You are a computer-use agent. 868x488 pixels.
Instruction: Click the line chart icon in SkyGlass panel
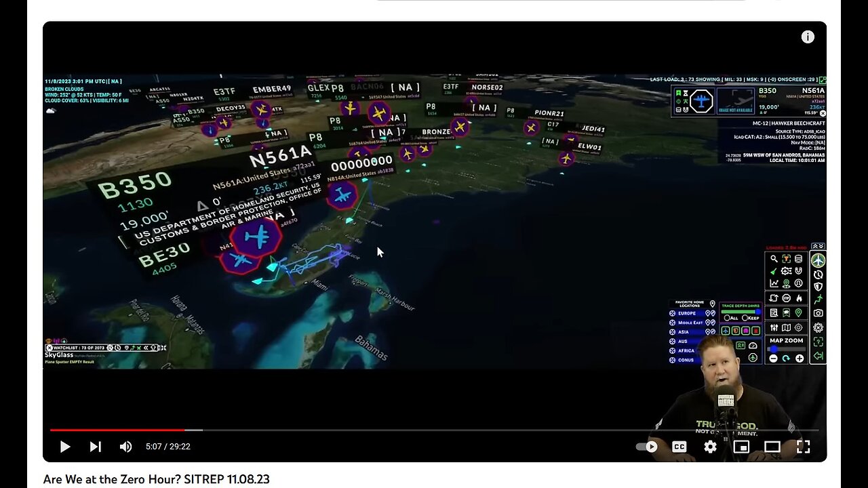pyautogui.click(x=774, y=283)
